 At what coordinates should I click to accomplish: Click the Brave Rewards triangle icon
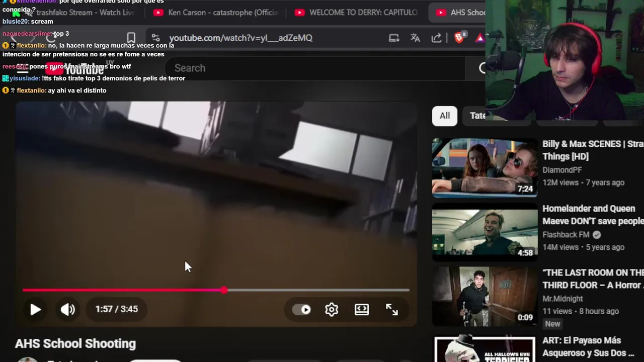click(479, 38)
